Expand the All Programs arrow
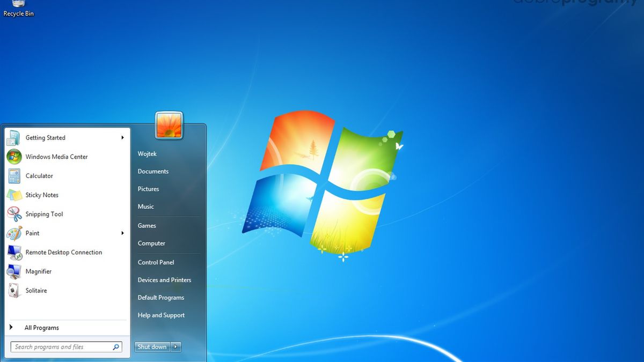The image size is (644, 362). pos(11,327)
